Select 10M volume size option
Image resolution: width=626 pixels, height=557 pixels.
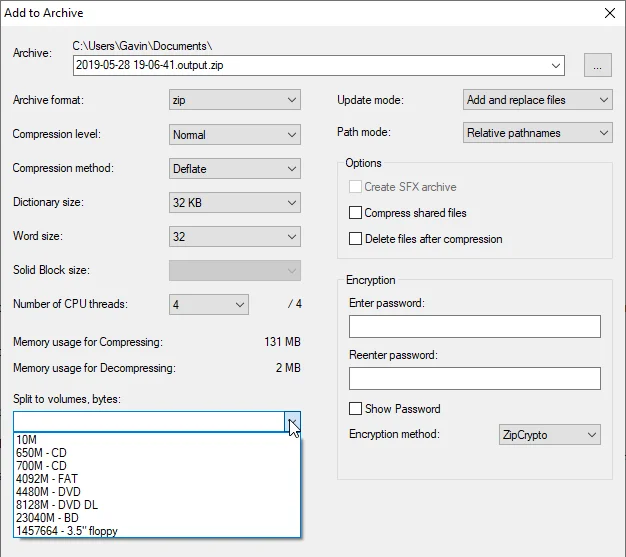click(x=156, y=440)
